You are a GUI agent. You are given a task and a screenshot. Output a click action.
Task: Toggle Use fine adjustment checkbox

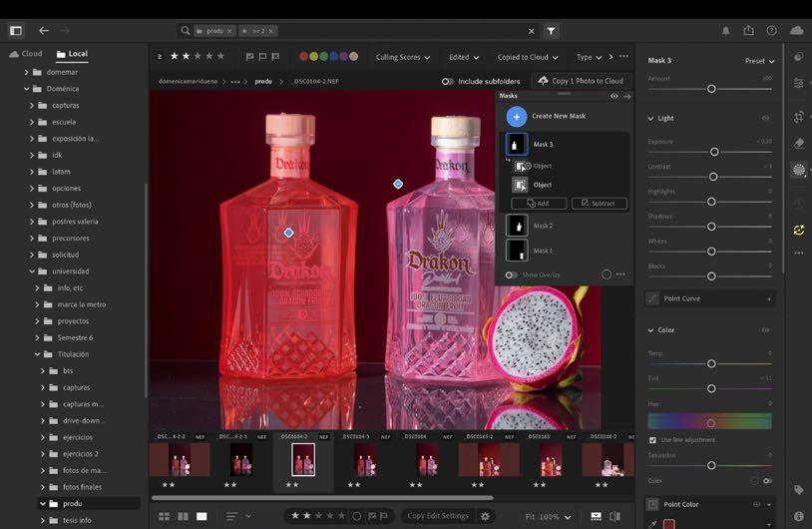pos(652,440)
